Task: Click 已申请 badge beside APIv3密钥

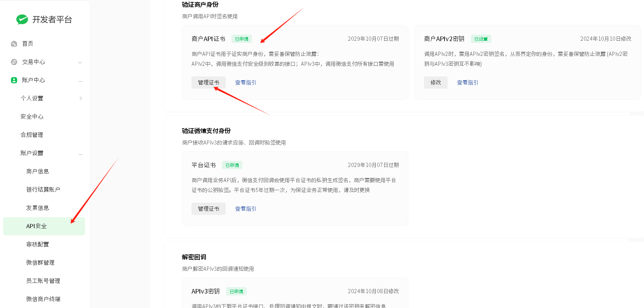Action: 236,291
